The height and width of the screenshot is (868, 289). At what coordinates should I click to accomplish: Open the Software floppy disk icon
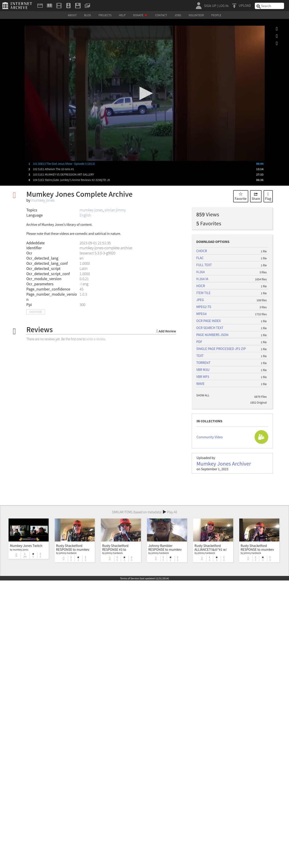click(x=78, y=5)
